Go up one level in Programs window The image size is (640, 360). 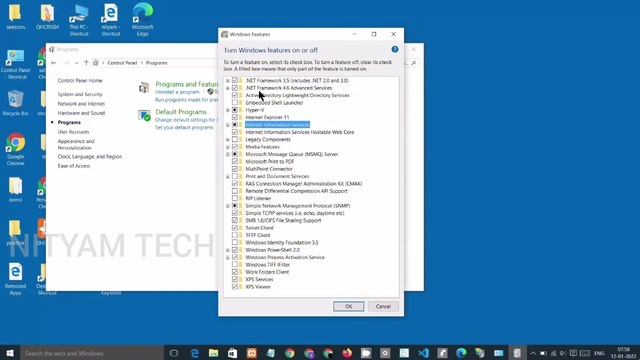[86, 63]
